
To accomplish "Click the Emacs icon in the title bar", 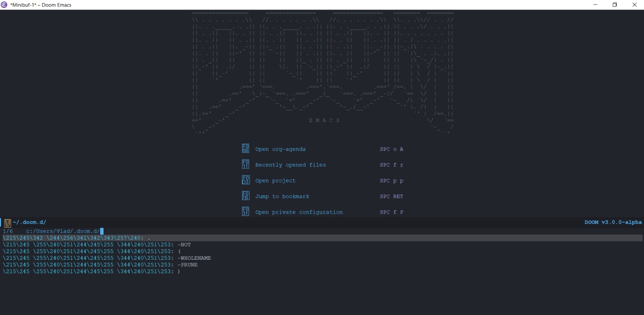I will [x=5, y=5].
